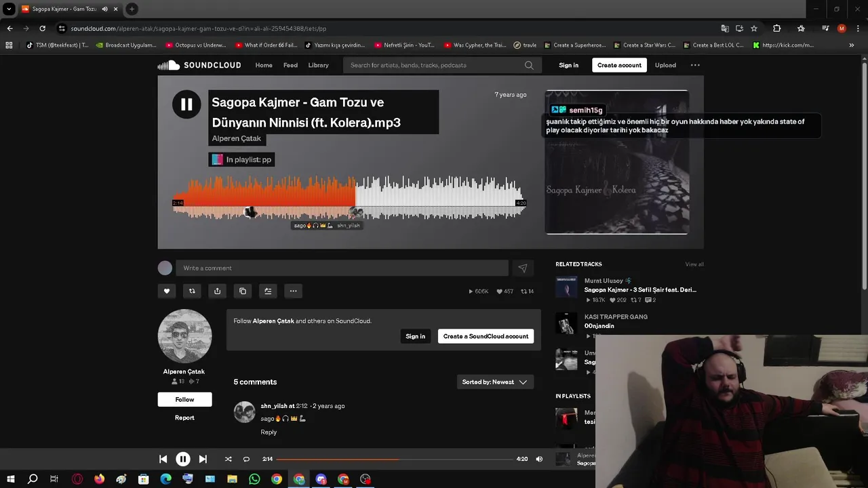Screen dimensions: 868x488
Task: Open the shn_yilsh commenter profile
Action: [x=274, y=406]
